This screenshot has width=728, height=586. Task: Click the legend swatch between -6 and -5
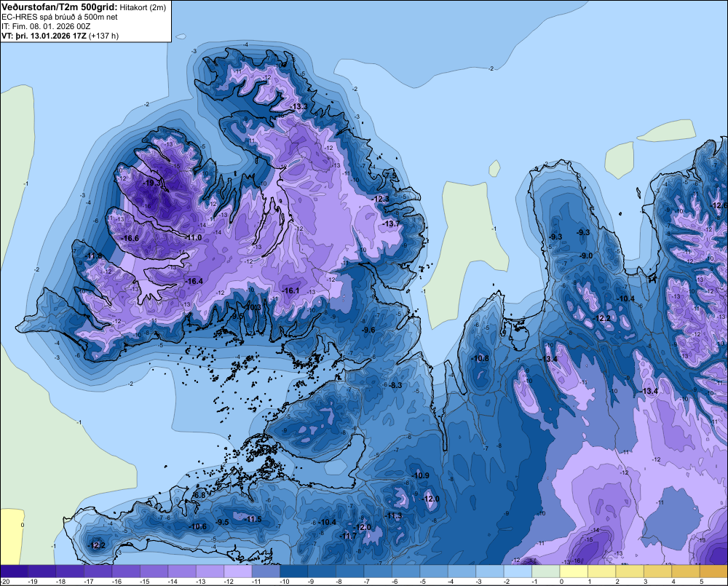click(x=406, y=571)
